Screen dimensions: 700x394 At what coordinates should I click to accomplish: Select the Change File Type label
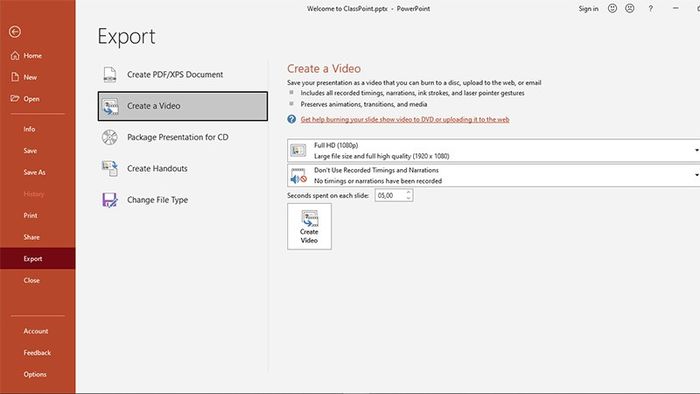coord(158,200)
